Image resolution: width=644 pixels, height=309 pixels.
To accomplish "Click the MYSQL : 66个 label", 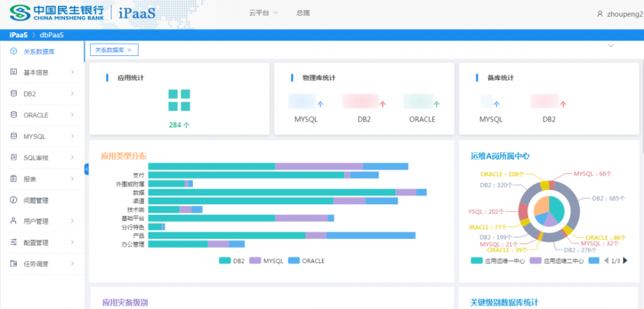I will (x=592, y=174).
